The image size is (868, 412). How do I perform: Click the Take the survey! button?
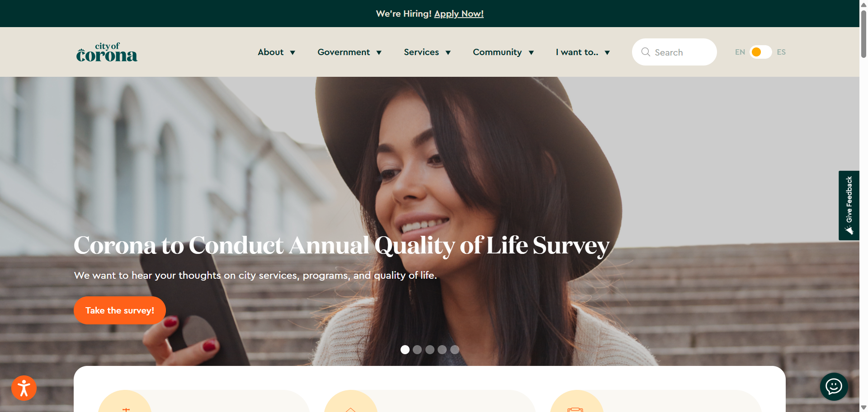(120, 310)
